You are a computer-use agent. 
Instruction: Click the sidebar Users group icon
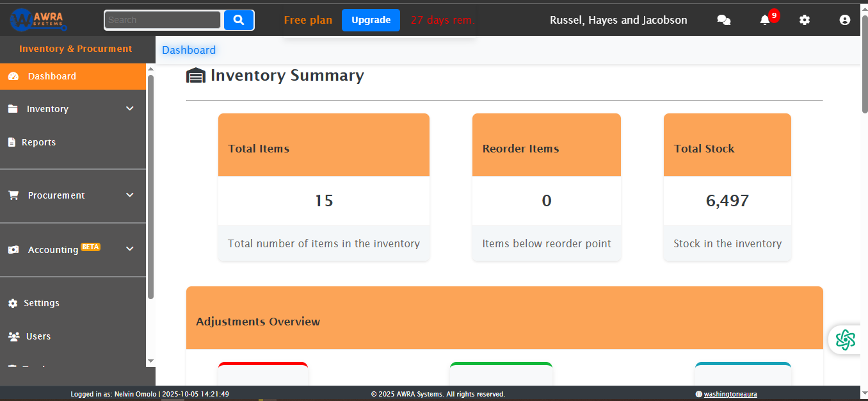coord(13,336)
